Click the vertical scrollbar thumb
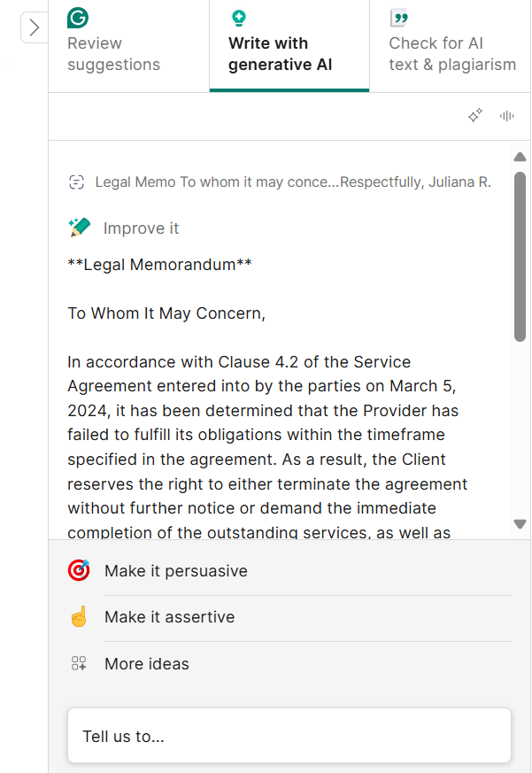 pyautogui.click(x=520, y=257)
